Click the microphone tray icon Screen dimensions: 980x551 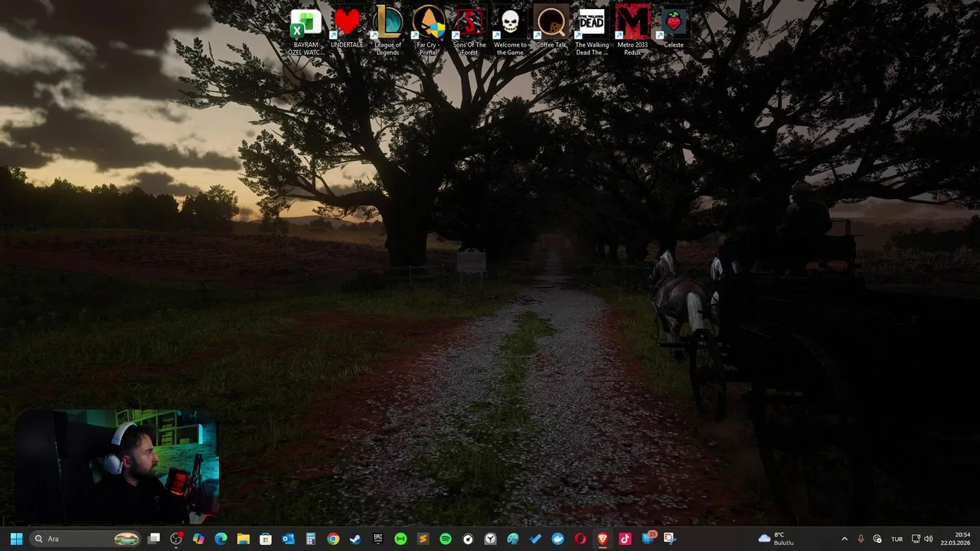tap(861, 539)
